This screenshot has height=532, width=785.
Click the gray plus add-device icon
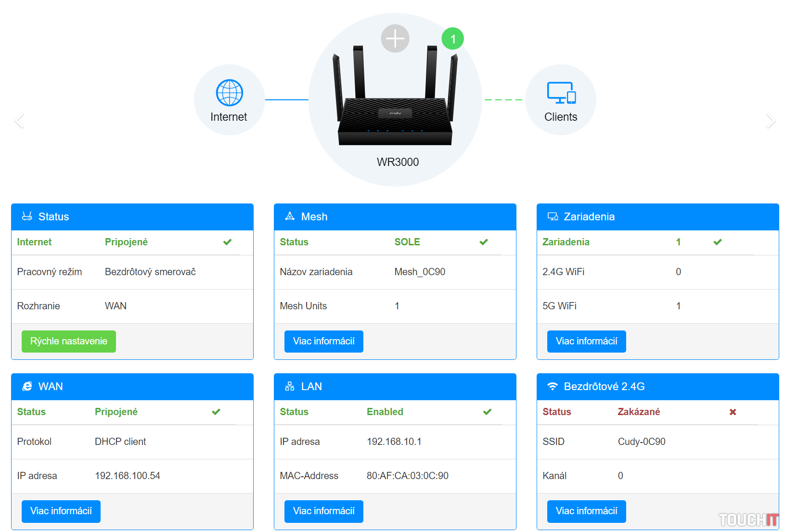(395, 38)
